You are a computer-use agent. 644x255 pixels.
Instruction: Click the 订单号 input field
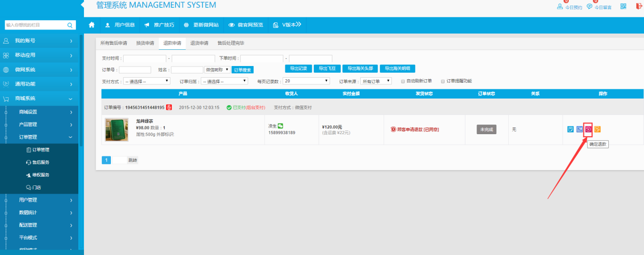135,70
